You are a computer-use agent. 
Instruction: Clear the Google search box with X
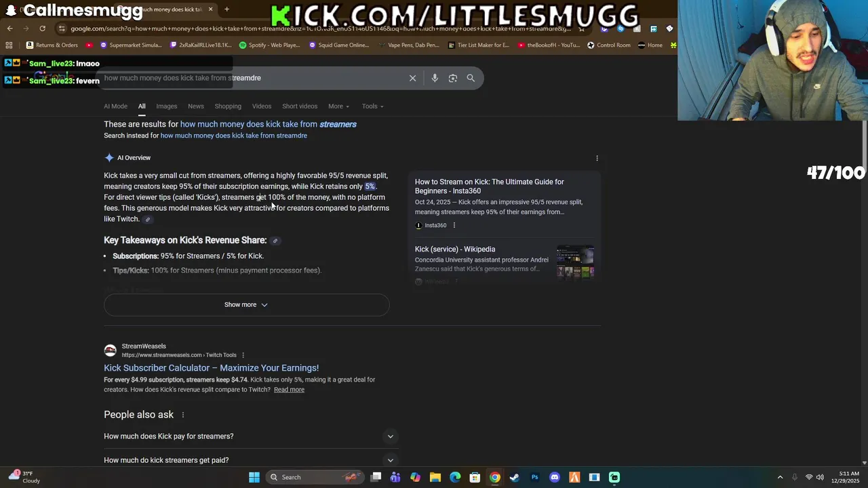[x=412, y=78]
